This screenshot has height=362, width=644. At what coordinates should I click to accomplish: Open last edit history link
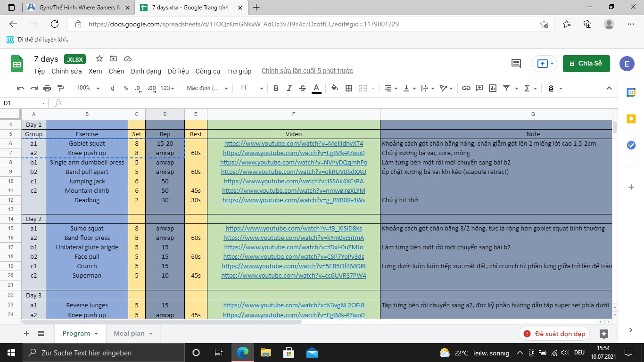307,71
